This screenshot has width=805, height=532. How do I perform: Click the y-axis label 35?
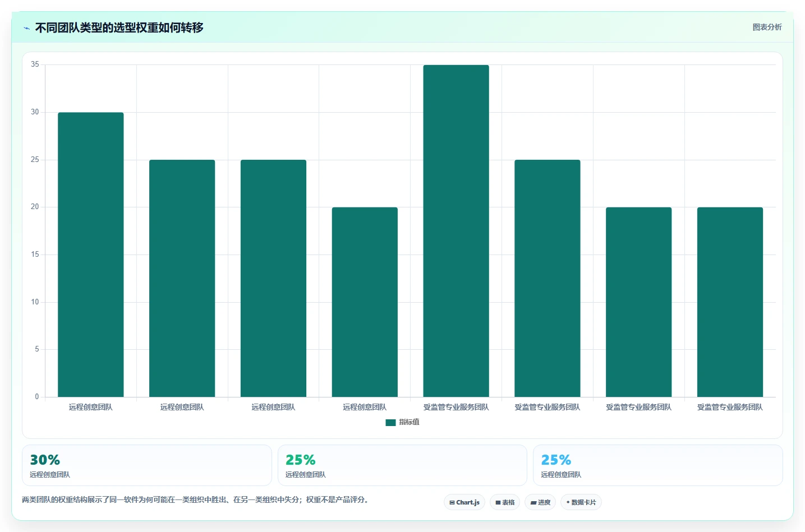click(x=35, y=64)
